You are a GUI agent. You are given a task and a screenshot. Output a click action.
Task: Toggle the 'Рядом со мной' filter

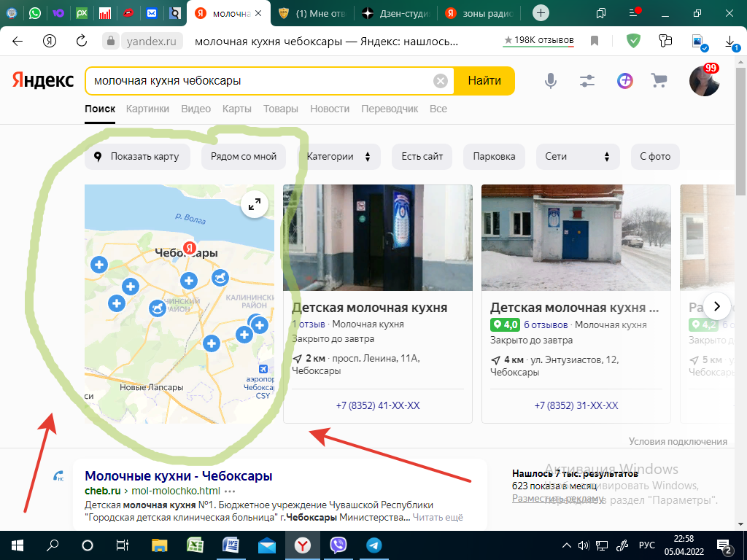click(x=244, y=157)
